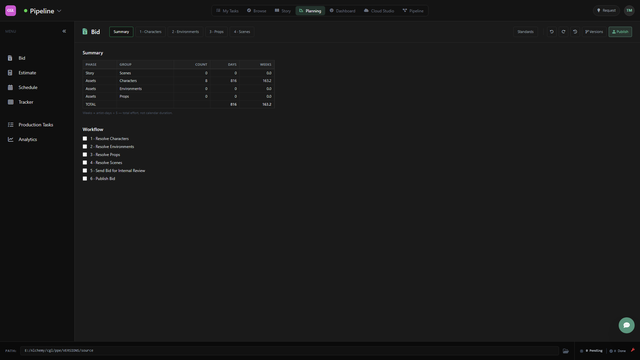Click the open folder icon beside path
Screen dimensions: 640x360
(x=565, y=351)
